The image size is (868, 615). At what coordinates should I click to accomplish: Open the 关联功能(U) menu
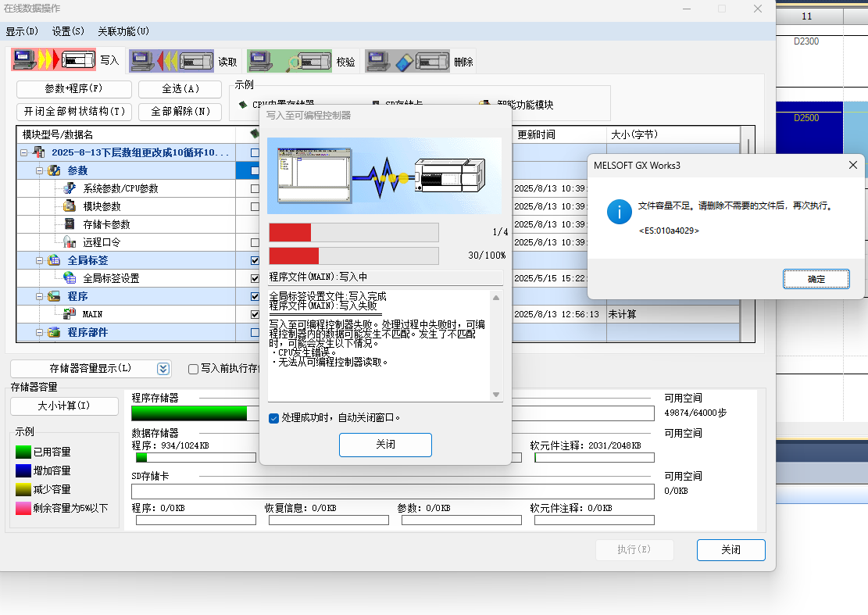tap(123, 31)
